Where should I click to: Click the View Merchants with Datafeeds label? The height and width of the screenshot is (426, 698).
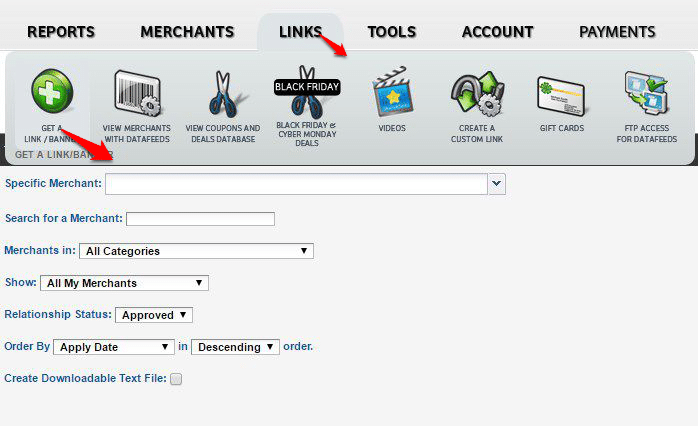coord(137,134)
